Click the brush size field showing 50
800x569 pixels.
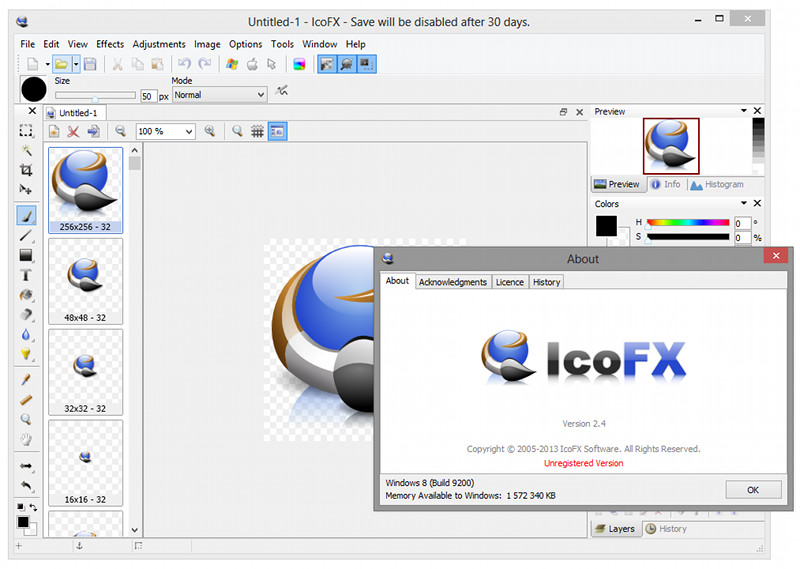point(147,96)
